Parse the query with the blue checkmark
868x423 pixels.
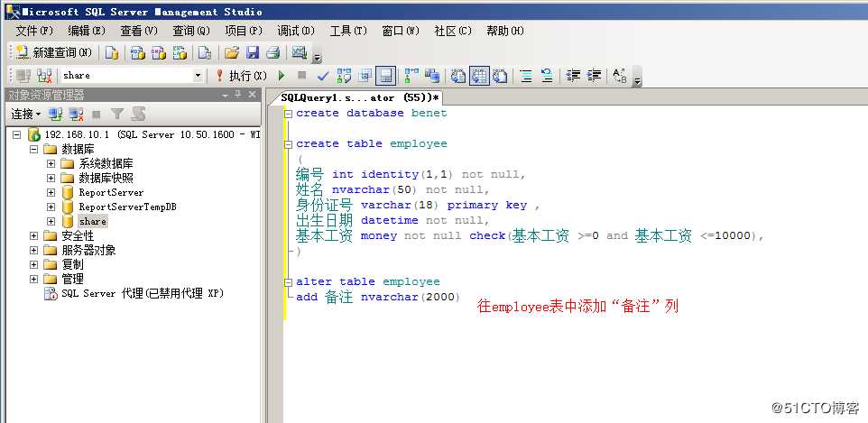323,76
